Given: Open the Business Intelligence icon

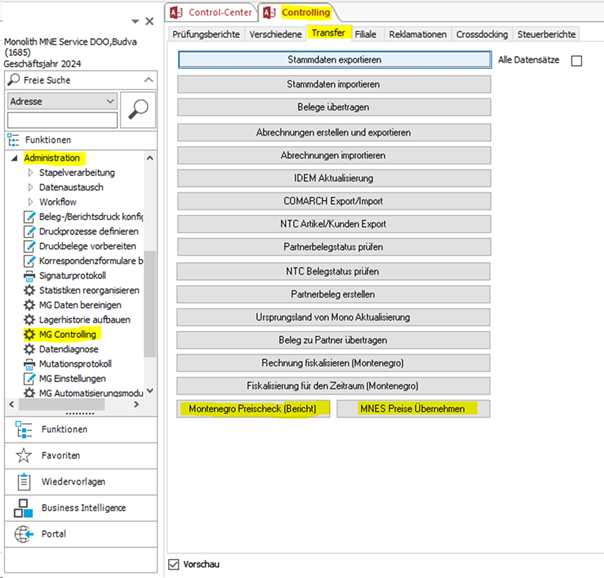Looking at the screenshot, I should 24,508.
